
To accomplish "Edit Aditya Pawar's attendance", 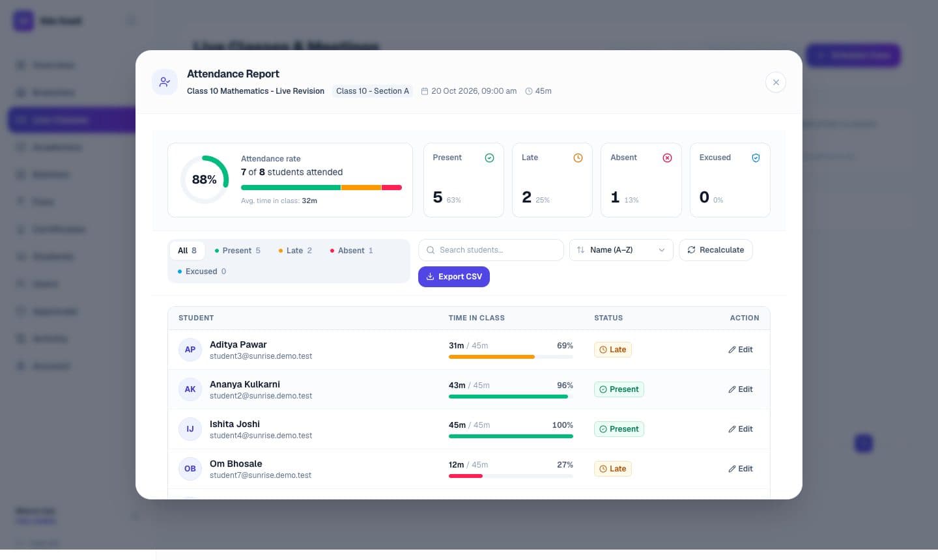I will tap(741, 350).
